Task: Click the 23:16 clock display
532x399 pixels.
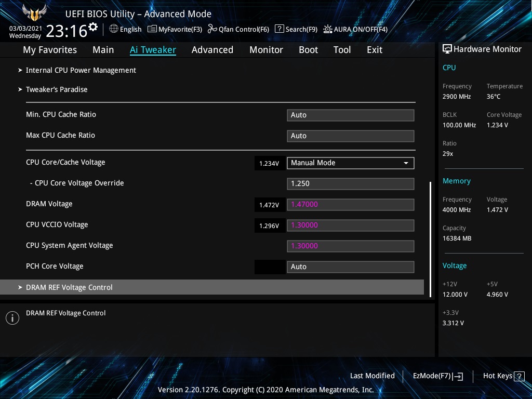Action: click(66, 31)
